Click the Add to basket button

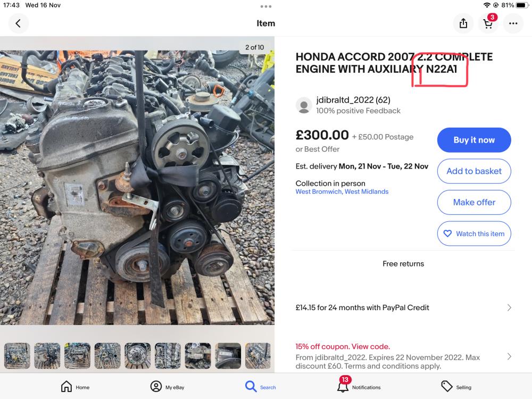point(474,171)
